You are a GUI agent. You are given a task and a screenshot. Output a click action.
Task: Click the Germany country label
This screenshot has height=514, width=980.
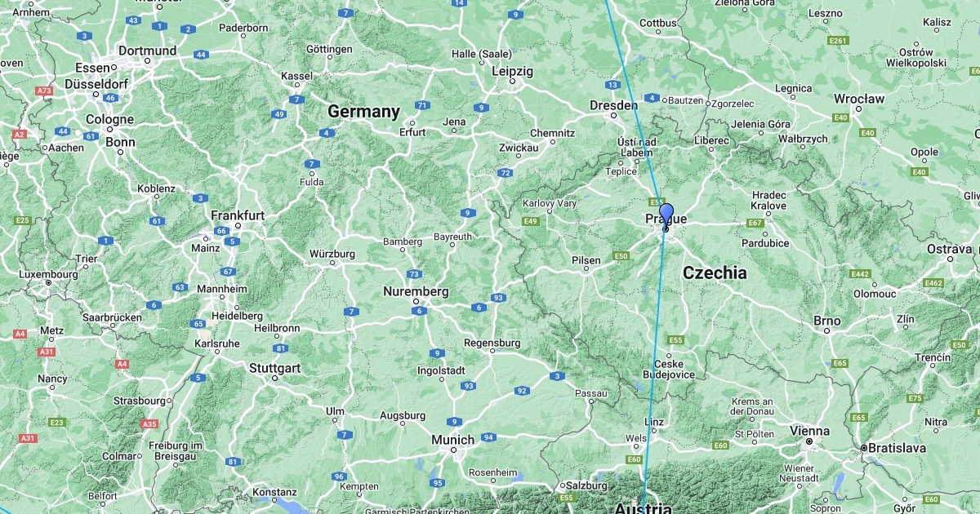pos(364,111)
